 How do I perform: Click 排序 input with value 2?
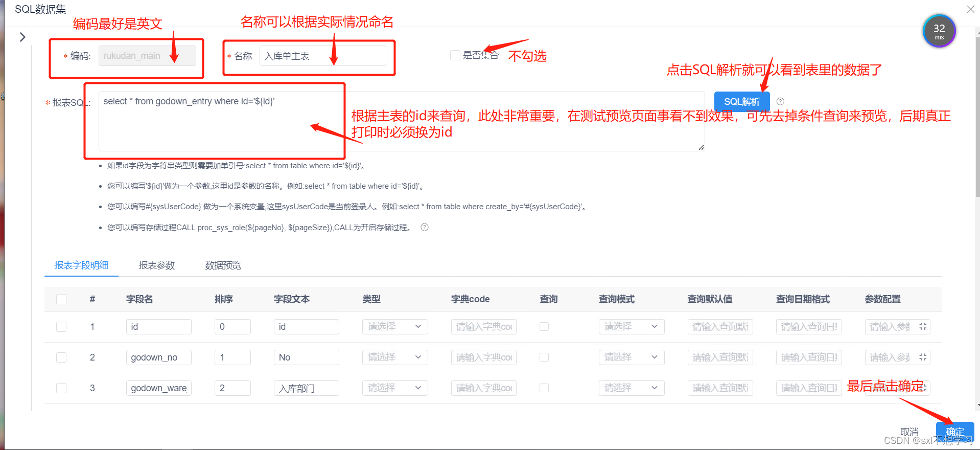[x=232, y=388]
